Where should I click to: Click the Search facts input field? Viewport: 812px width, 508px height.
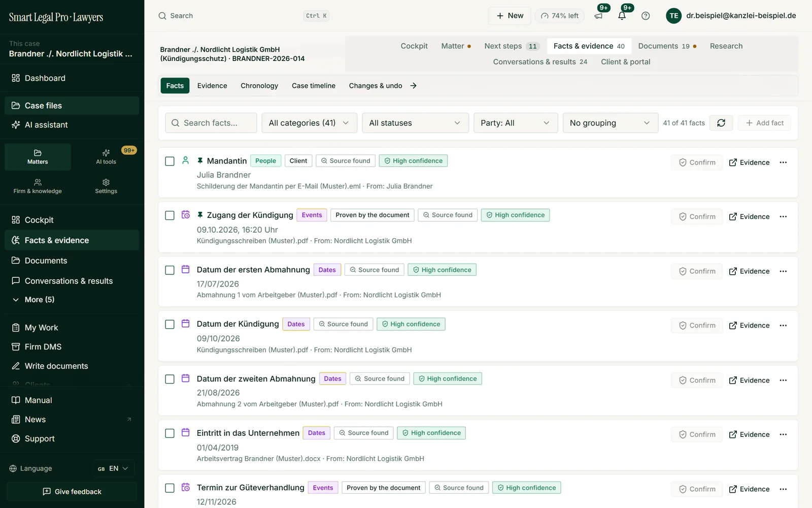pyautogui.click(x=211, y=123)
